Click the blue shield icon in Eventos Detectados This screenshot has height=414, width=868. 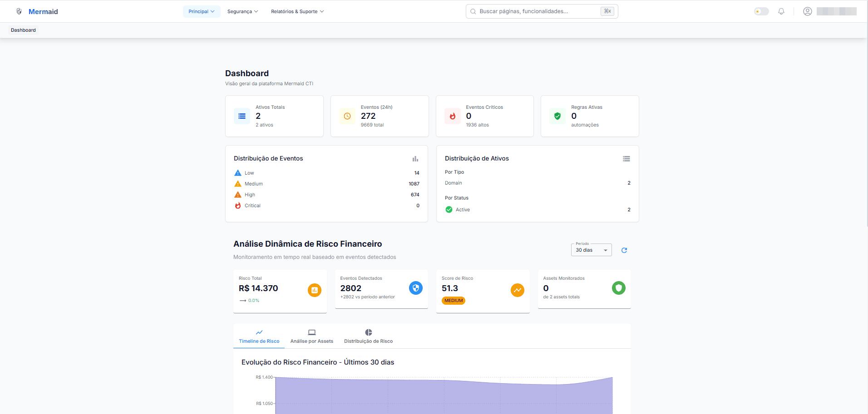coord(415,288)
